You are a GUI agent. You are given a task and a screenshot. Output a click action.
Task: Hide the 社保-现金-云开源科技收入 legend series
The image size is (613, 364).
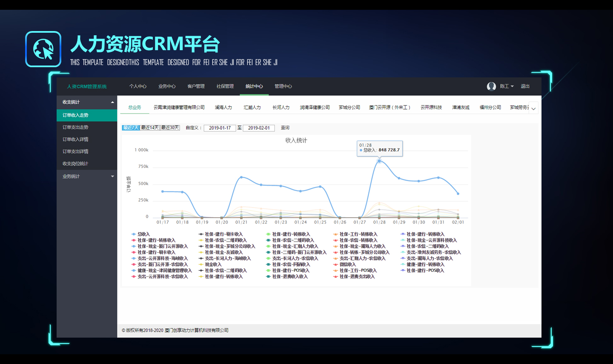point(428,240)
